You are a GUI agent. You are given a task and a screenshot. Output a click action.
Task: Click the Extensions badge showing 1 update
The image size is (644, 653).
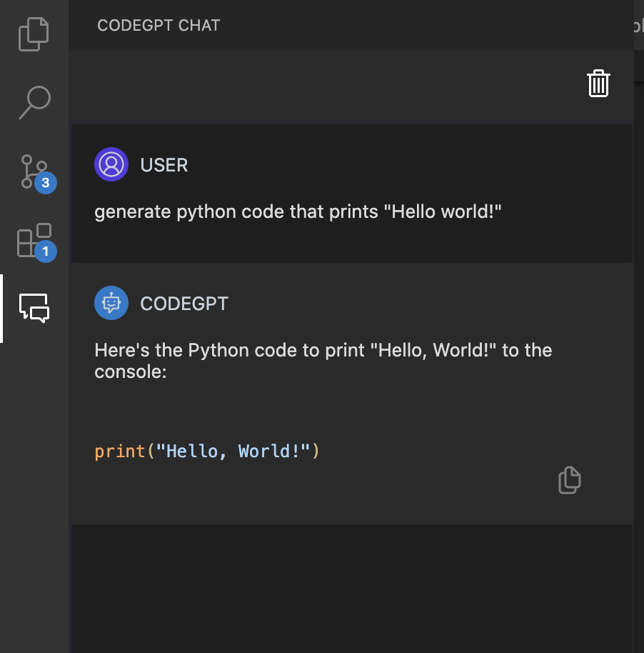point(46,251)
